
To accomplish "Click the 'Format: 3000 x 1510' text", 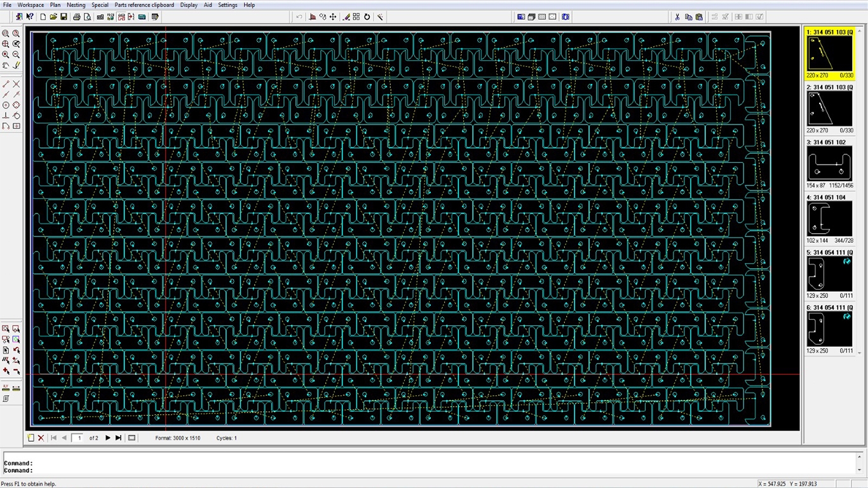I will [178, 438].
